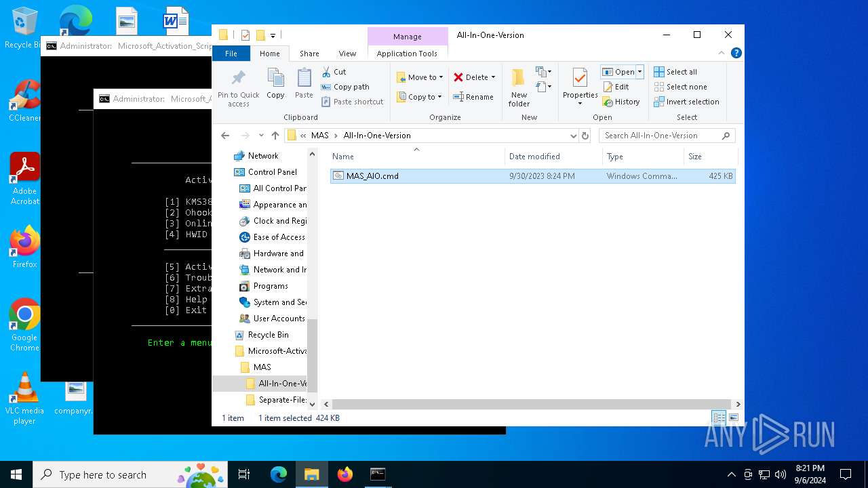Image resolution: width=868 pixels, height=488 pixels.
Task: Open the CCleaner desktop shortcut
Action: tap(24, 100)
